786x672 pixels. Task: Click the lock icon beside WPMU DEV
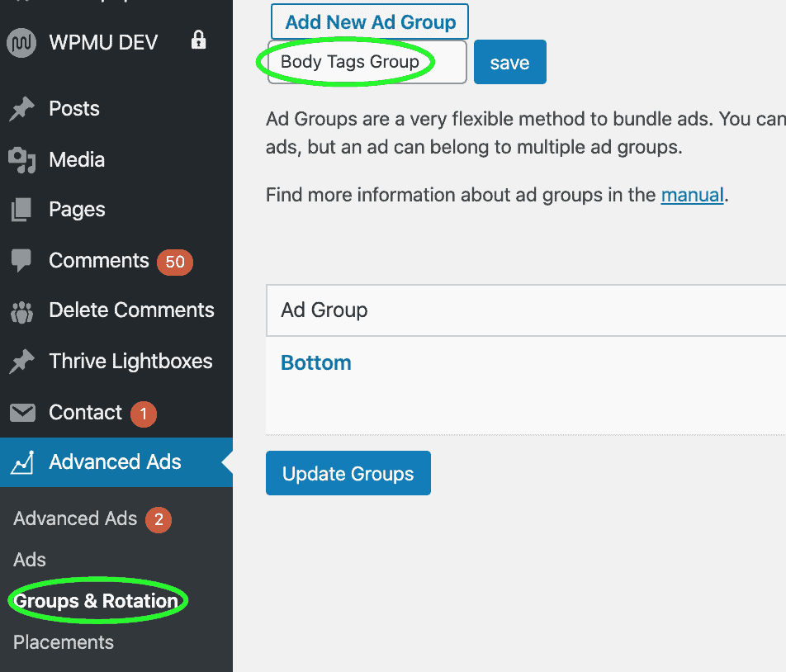click(x=198, y=40)
